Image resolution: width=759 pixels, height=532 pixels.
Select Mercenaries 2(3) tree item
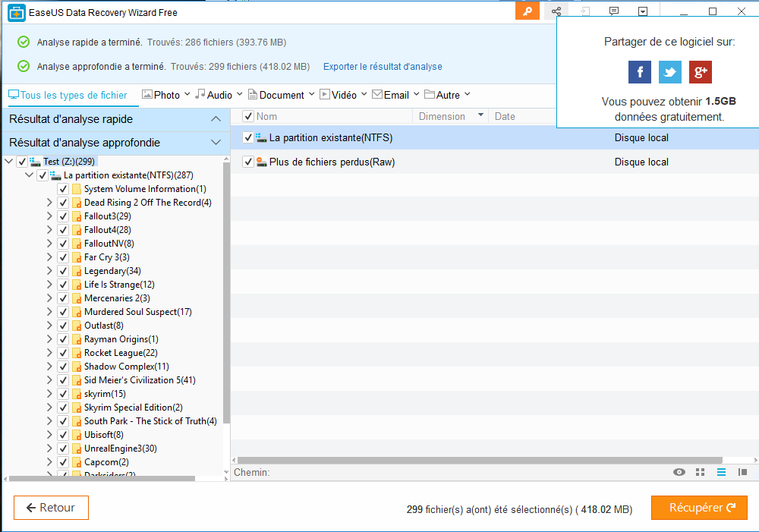pyautogui.click(x=117, y=298)
